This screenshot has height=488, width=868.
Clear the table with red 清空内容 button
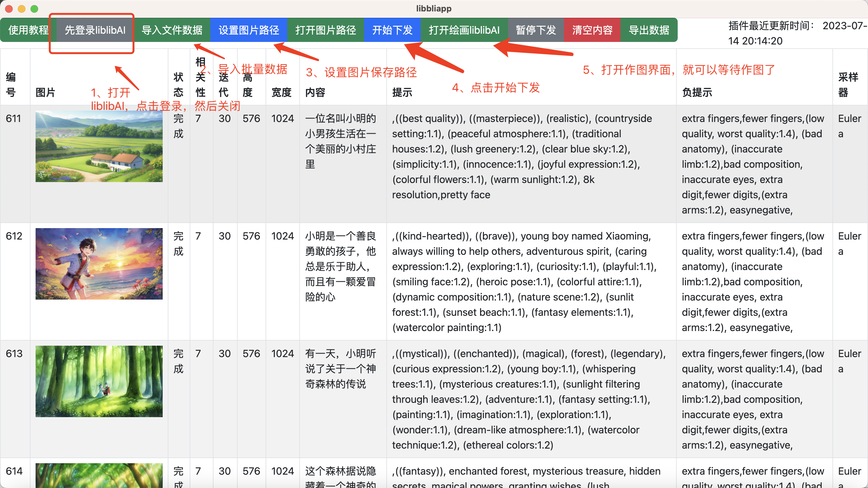592,30
